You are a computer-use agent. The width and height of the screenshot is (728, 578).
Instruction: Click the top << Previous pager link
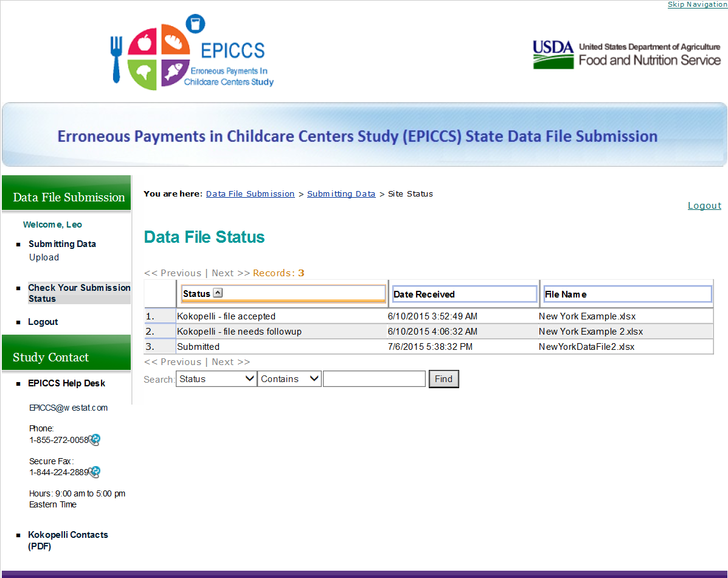click(173, 273)
